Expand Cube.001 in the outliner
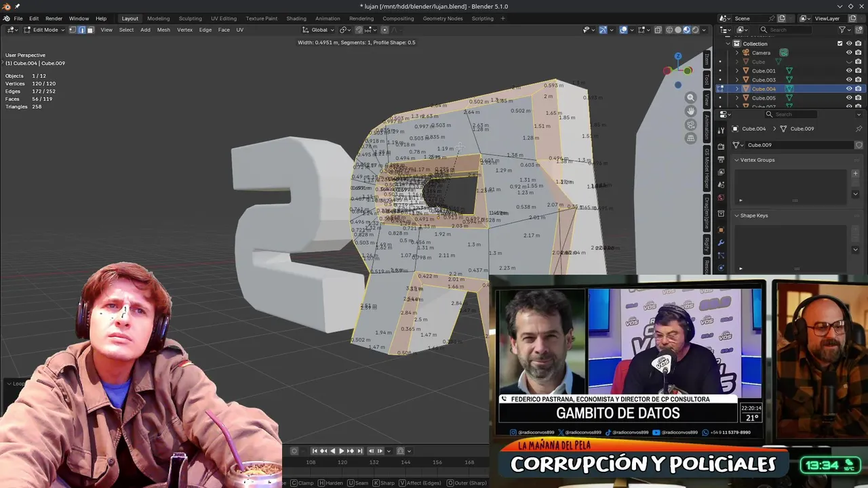Image resolution: width=868 pixels, height=488 pixels. pos(737,70)
